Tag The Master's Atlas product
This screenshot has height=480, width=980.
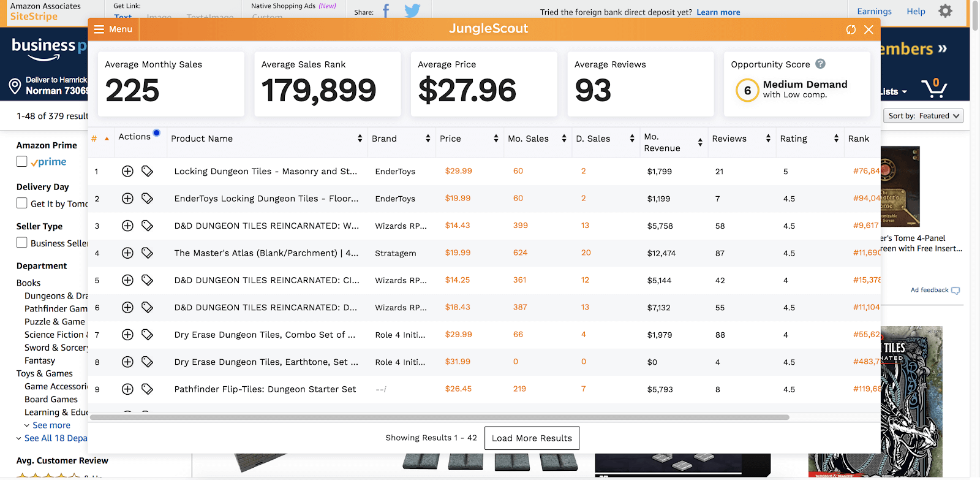click(x=147, y=253)
